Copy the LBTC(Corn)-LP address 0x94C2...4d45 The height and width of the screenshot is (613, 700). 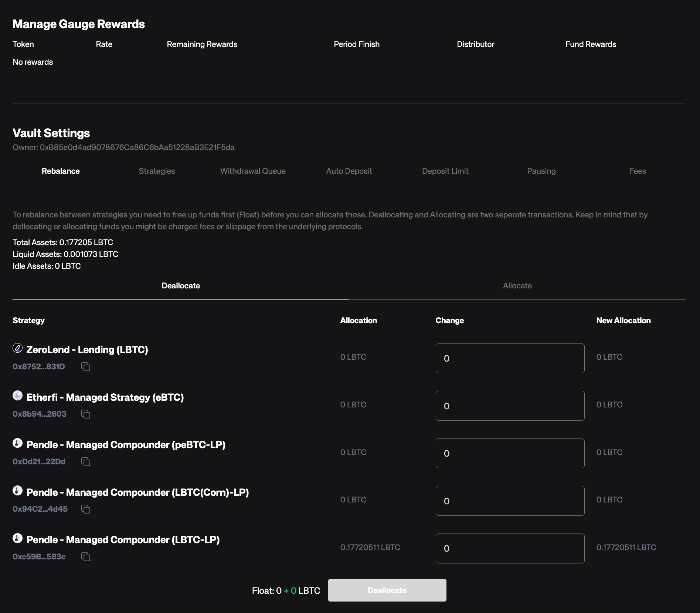(x=86, y=509)
